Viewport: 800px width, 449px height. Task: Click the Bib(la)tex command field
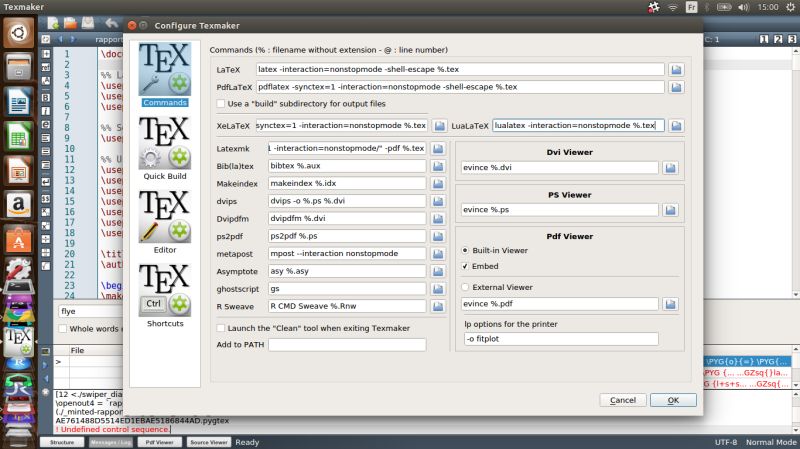point(347,166)
